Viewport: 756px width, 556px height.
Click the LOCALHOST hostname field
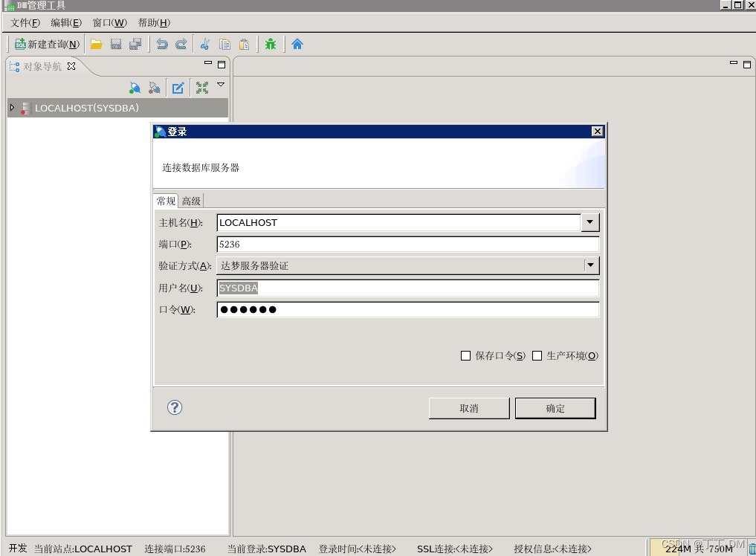[398, 222]
